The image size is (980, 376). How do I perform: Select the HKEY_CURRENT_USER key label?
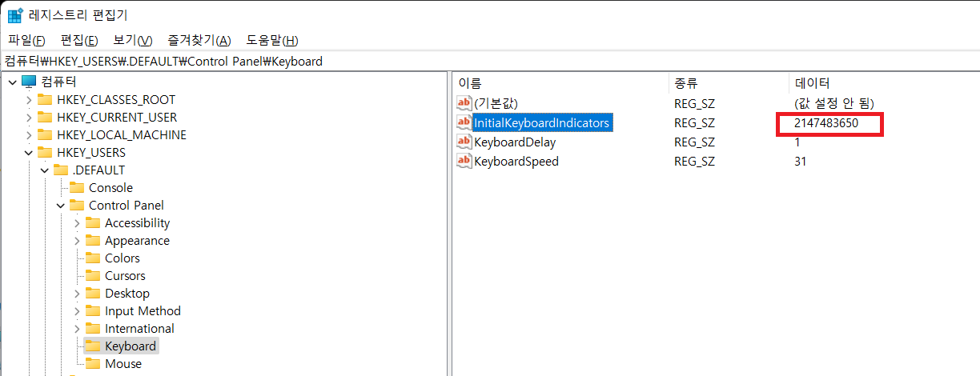pos(117,117)
